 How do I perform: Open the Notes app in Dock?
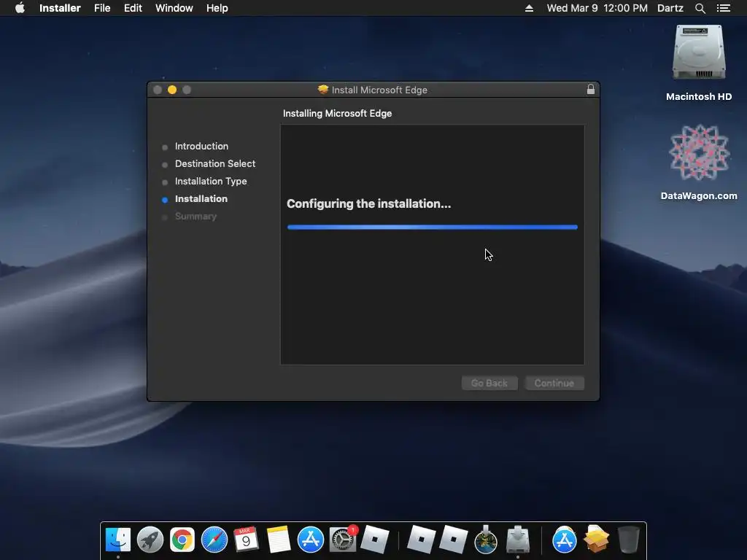click(278, 540)
